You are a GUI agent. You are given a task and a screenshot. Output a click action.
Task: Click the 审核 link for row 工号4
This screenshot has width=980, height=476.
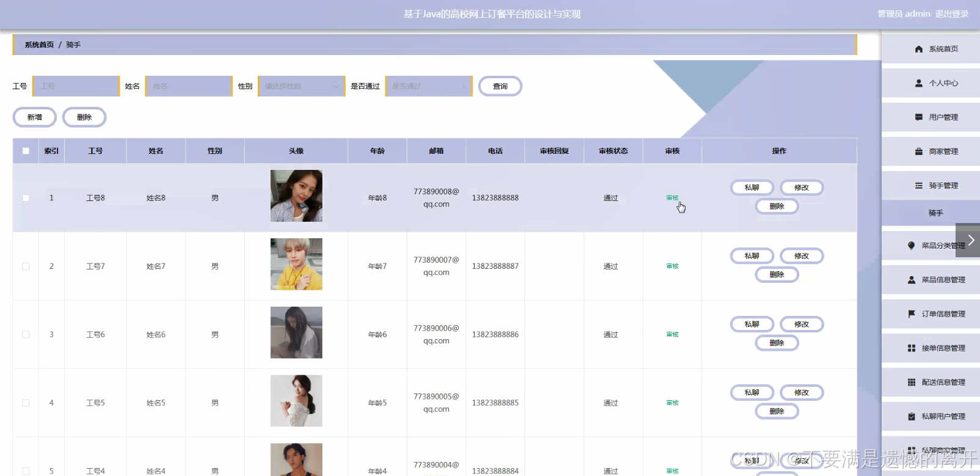(x=672, y=471)
